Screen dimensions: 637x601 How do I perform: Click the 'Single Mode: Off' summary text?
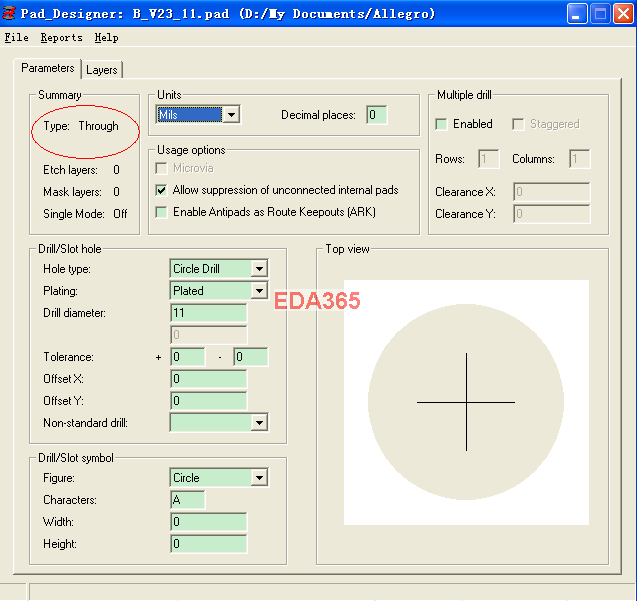coord(85,214)
